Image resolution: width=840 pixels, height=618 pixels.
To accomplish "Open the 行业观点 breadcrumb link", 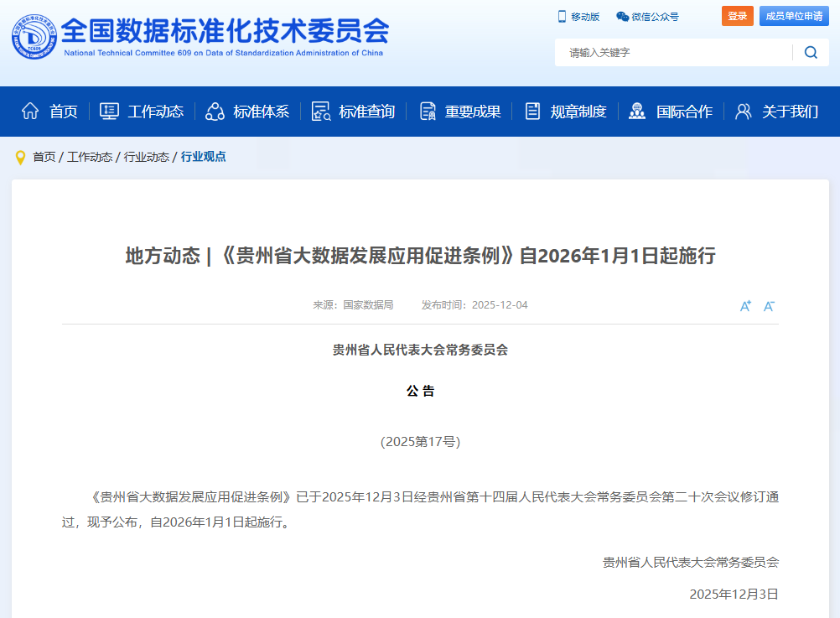I will click(x=204, y=156).
